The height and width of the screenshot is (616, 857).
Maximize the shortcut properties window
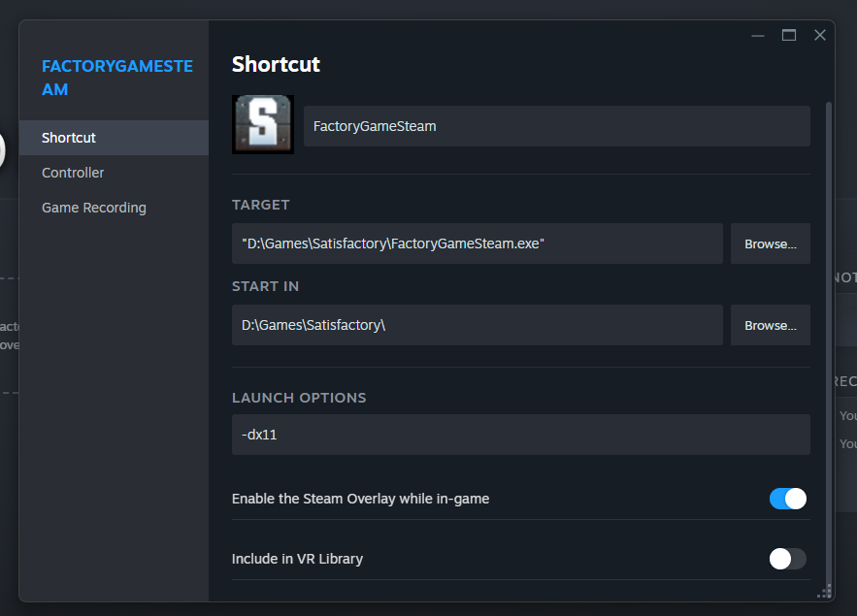pyautogui.click(x=789, y=36)
